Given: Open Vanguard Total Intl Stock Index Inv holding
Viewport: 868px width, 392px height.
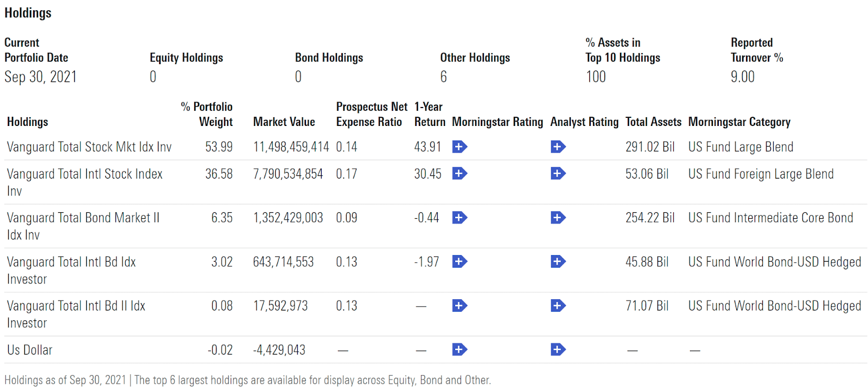Looking at the screenshot, I should tap(85, 182).
